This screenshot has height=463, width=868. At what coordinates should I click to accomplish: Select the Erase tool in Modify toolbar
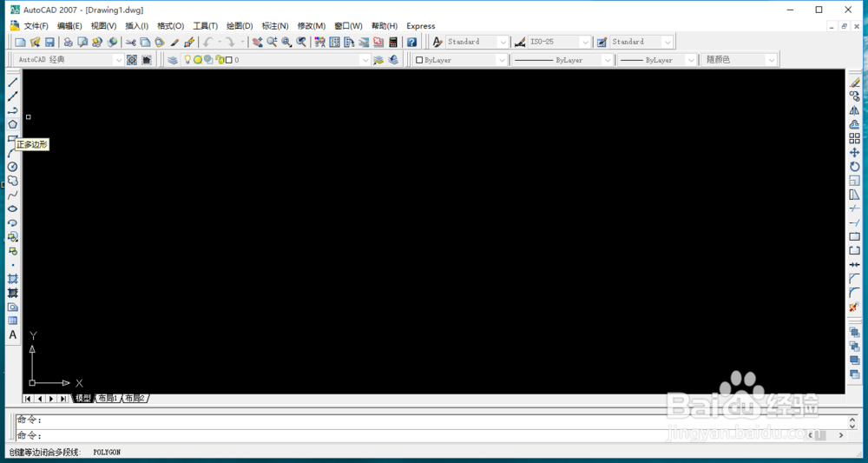tap(855, 82)
